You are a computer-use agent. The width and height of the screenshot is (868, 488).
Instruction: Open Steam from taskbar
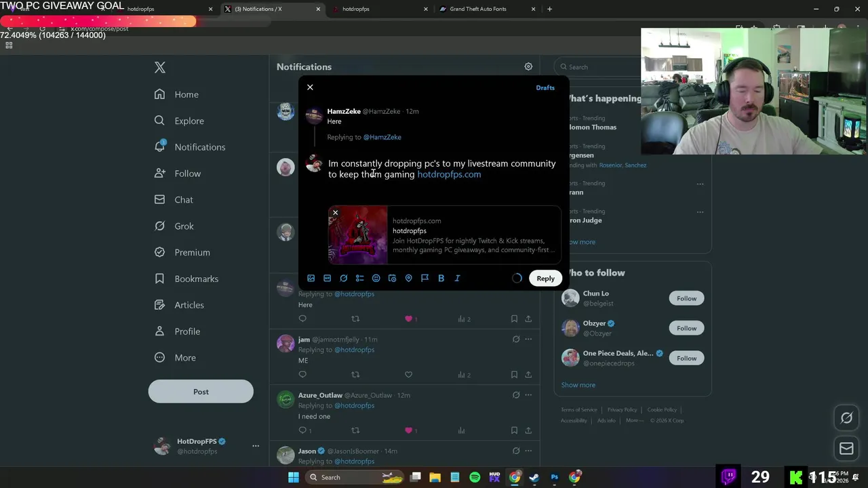[x=534, y=477]
